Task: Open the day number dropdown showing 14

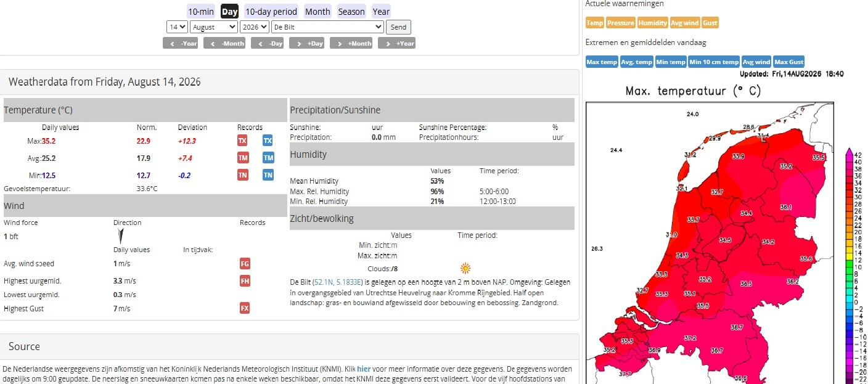Action: 177,27
